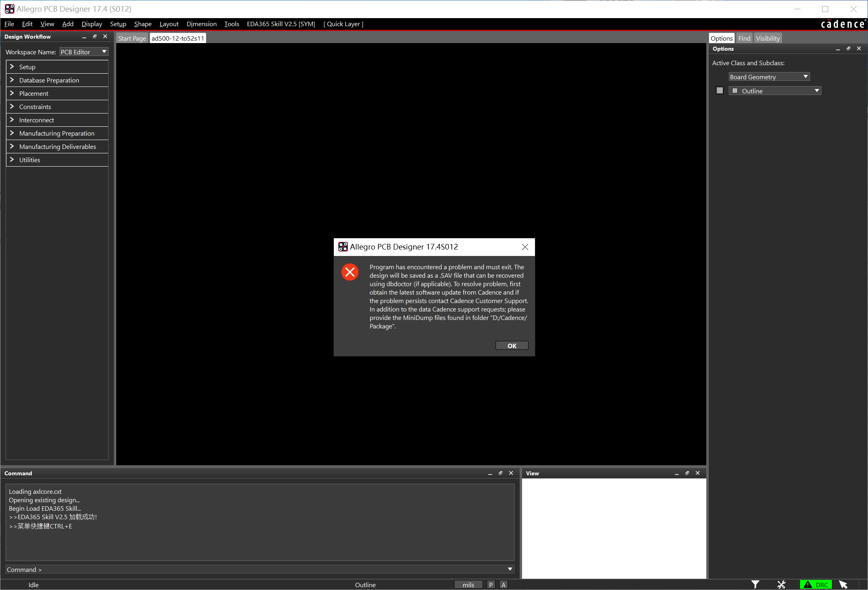Float the View panel
The width and height of the screenshot is (868, 590).
point(687,473)
